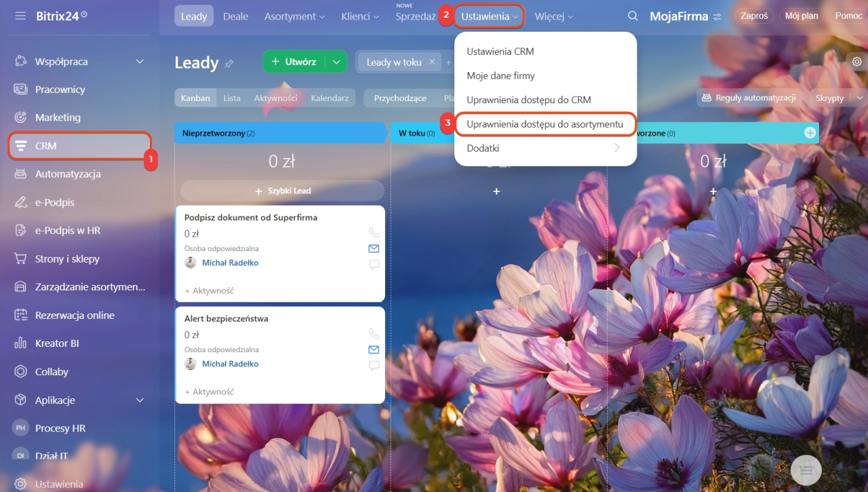Click the Nieprzetworzony column header
Screen dimensions: 868x492
click(280, 133)
